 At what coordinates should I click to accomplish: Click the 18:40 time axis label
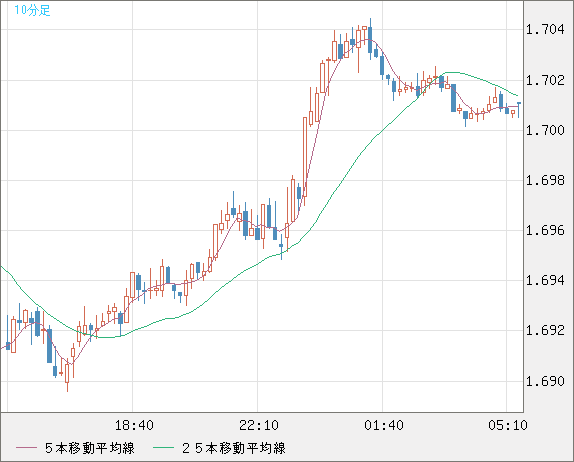coord(134,425)
